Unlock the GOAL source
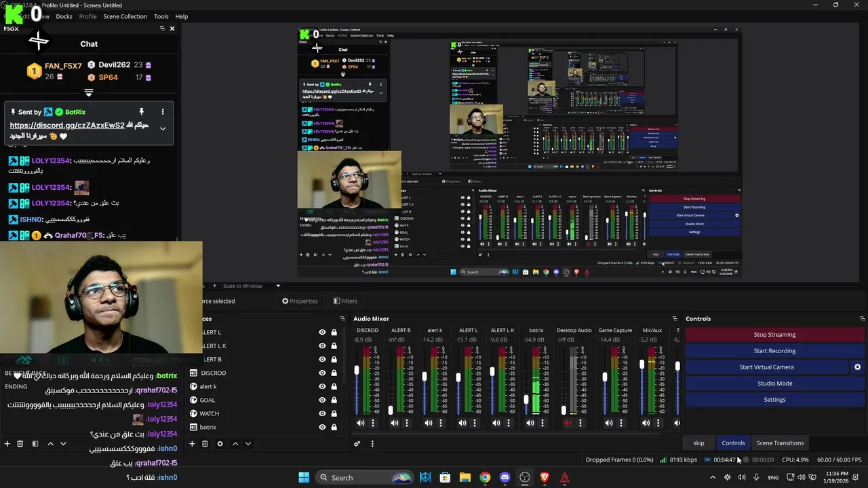 (x=334, y=400)
